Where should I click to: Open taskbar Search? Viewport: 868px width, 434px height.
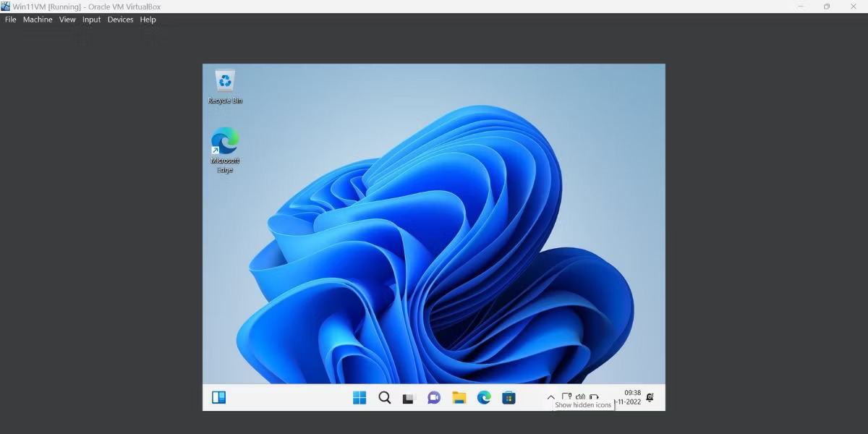tap(385, 397)
